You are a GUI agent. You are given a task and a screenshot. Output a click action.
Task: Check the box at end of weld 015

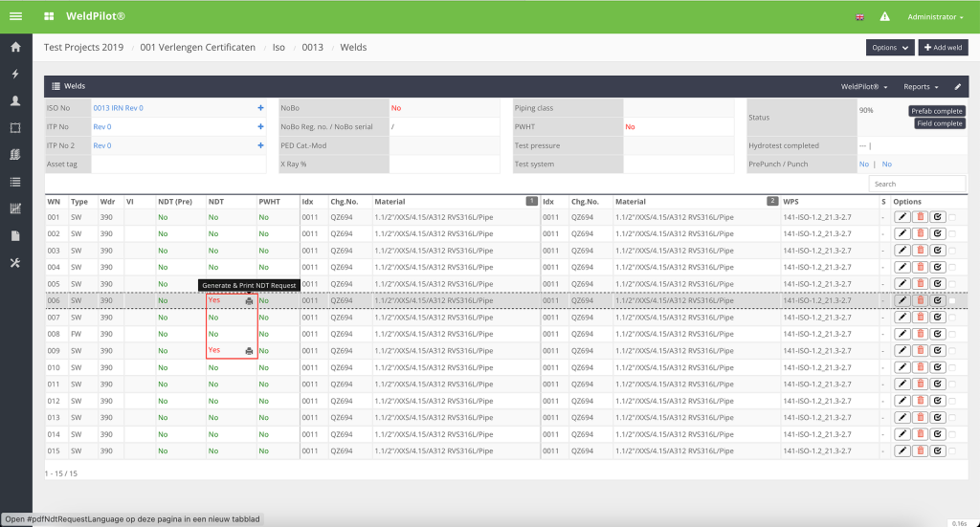[x=952, y=450]
